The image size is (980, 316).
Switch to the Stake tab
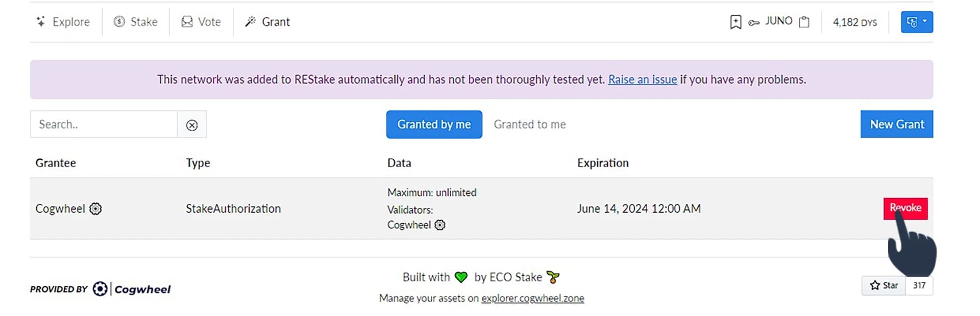pyautogui.click(x=135, y=22)
